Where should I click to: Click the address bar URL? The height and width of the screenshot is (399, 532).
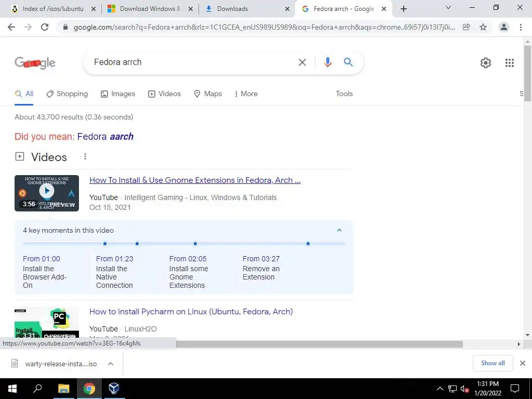(x=264, y=27)
